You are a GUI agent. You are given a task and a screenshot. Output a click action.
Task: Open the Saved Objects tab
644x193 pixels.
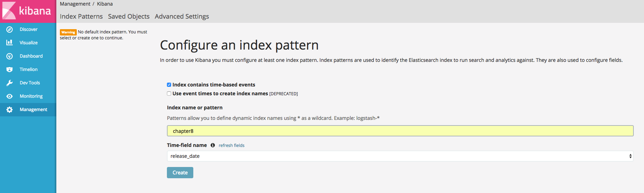coord(129,17)
